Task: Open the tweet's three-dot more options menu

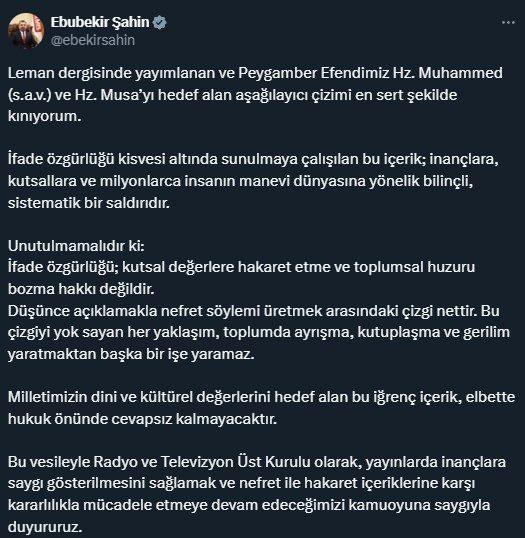Action: coord(508,23)
